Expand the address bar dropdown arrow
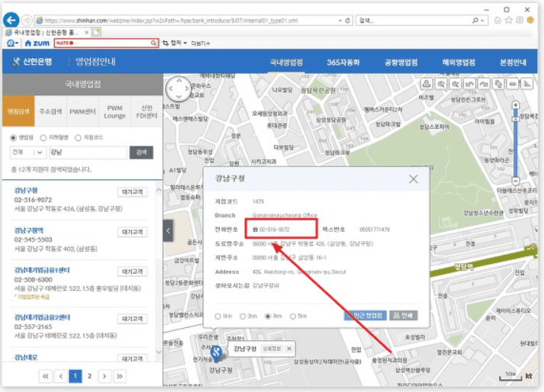This screenshot has width=544, height=392. coord(340,21)
